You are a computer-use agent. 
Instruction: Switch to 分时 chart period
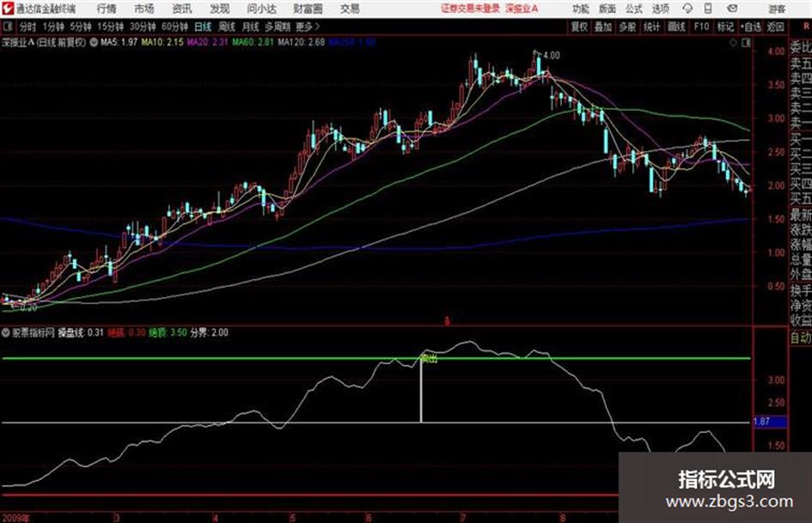point(28,27)
